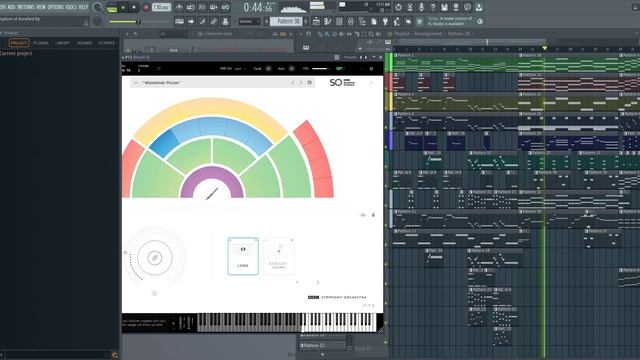Click the next preset arrow in the plugin

click(x=301, y=83)
